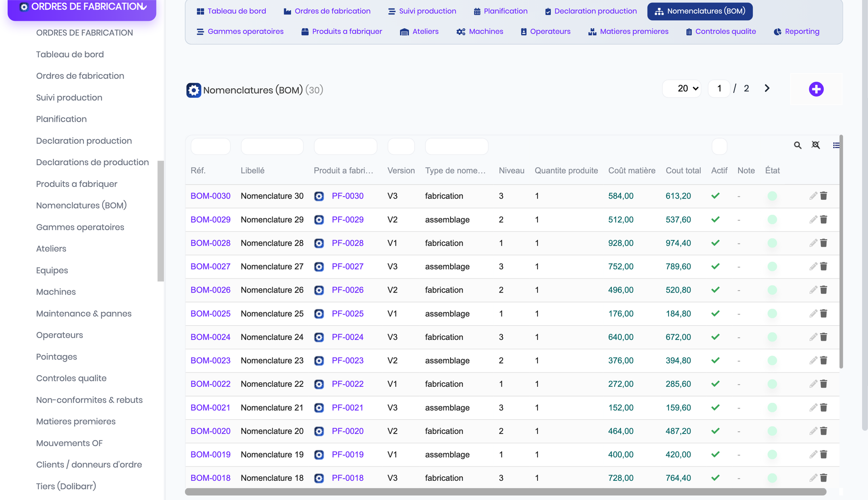Delete BOM-0023 with trash icon

[x=824, y=360]
